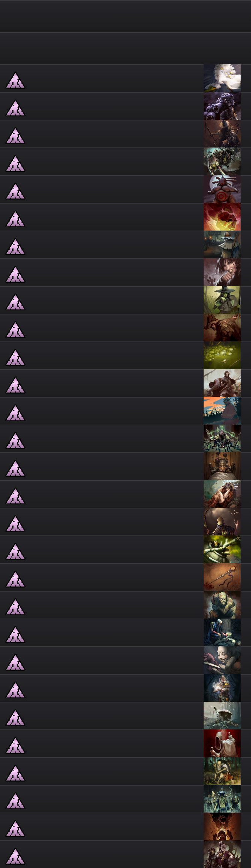
Task: Select the pink triangle icon in the old woman in bed row
Action: (15, 469)
